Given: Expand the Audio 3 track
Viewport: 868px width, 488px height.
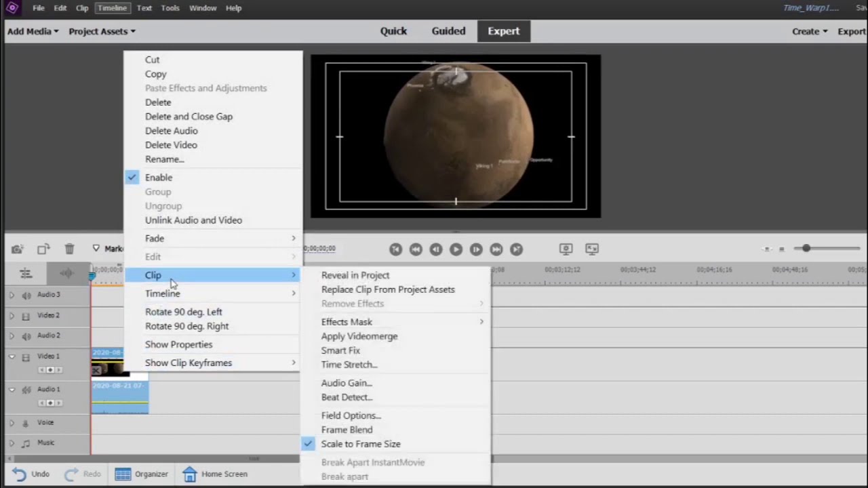Looking at the screenshot, I should click(11, 295).
